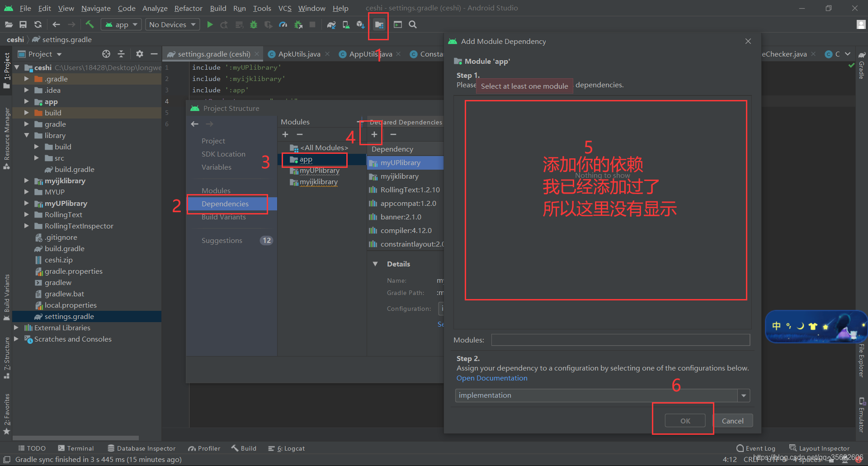This screenshot has height=466, width=868.
Task: Click add dependency plus icon
Action: (x=374, y=134)
